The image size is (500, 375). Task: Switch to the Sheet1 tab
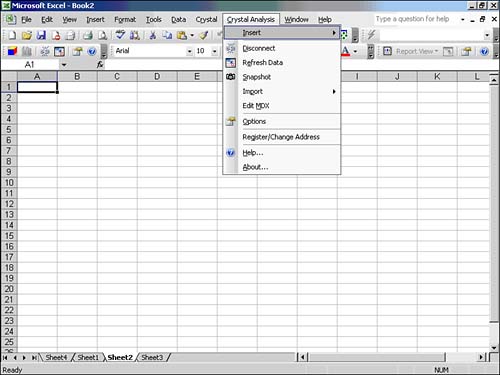point(88,358)
